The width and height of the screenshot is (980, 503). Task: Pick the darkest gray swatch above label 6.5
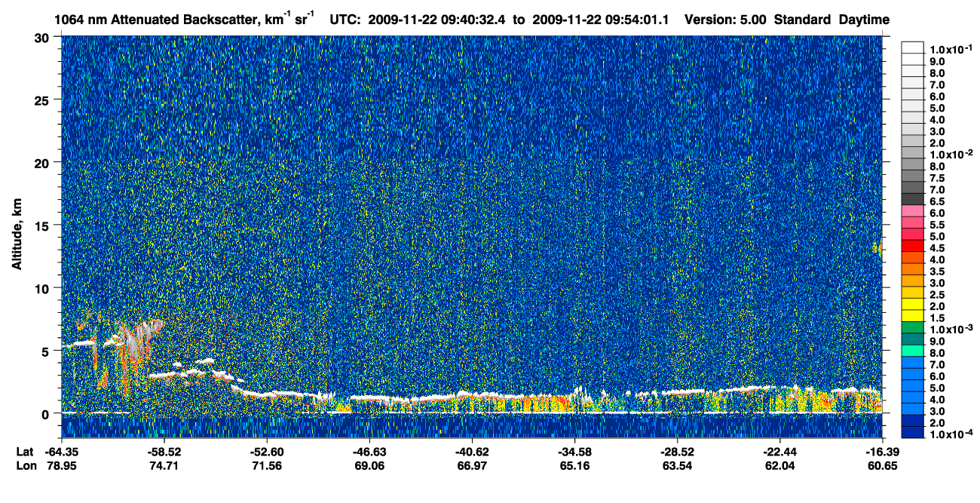tap(913, 198)
